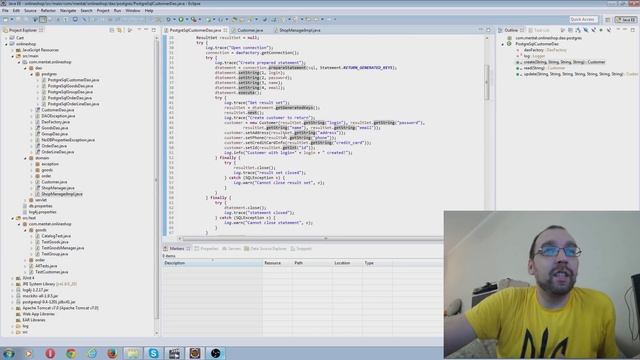The width and height of the screenshot is (640, 360).
Task: Collapse the postgres package
Action: pos(32,74)
